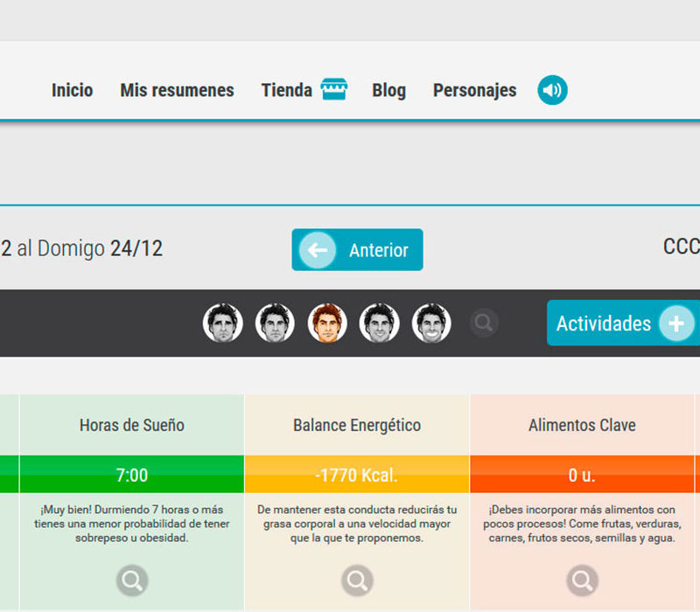Viewport: 700px width, 612px height.
Task: Open details magnifier under Horas de Sueño
Action: [132, 580]
